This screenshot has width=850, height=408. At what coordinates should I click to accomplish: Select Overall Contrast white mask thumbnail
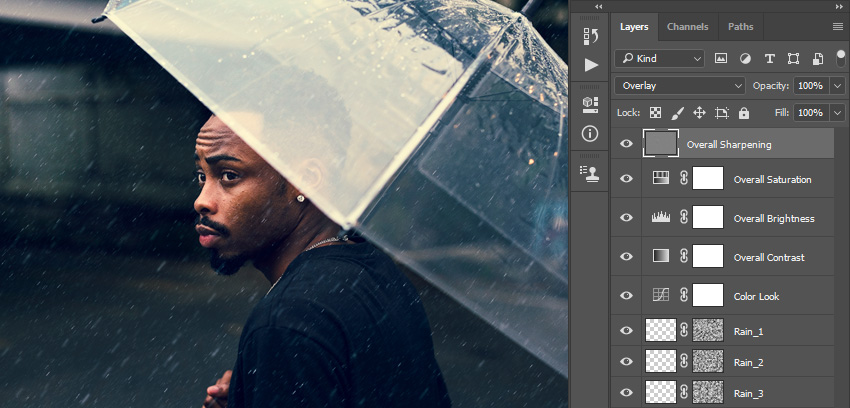click(708, 256)
